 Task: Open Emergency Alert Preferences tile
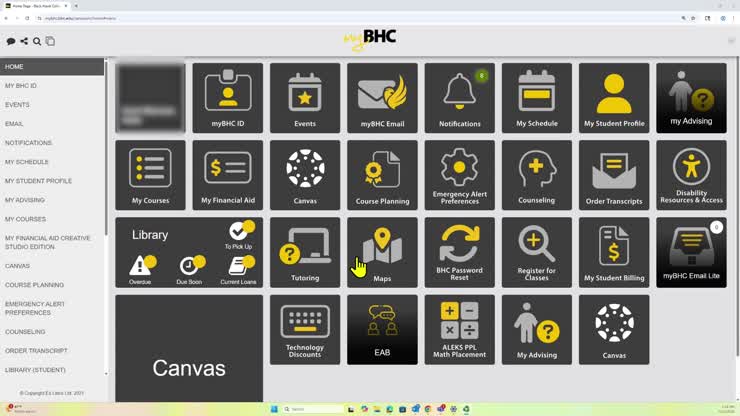click(460, 175)
